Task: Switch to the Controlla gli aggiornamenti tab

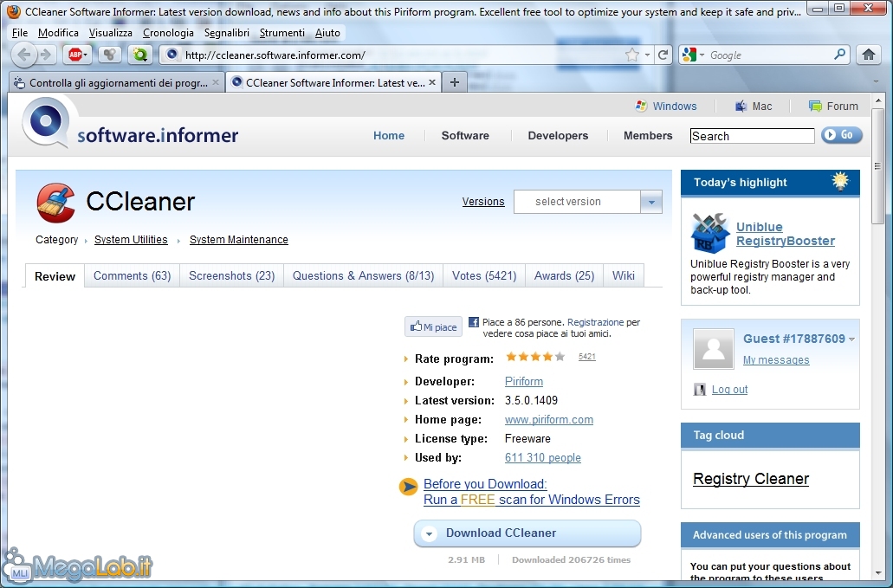Action: click(x=116, y=82)
